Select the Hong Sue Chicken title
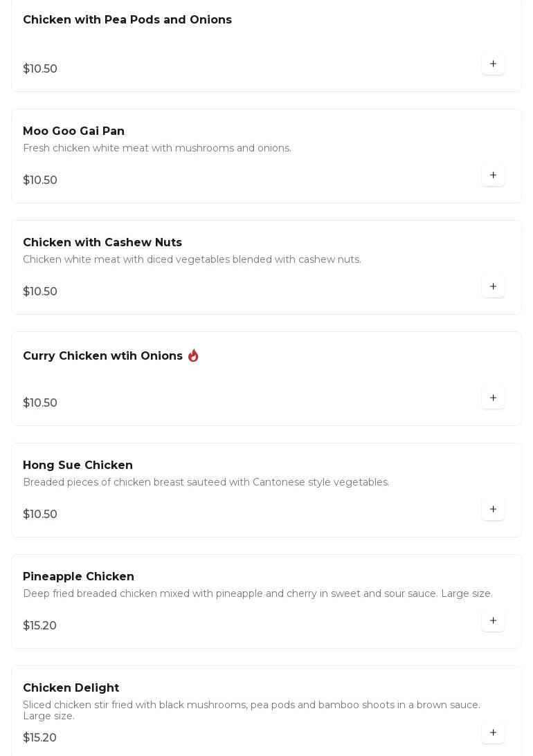Screen dimensions: 533x756 (78, 465)
